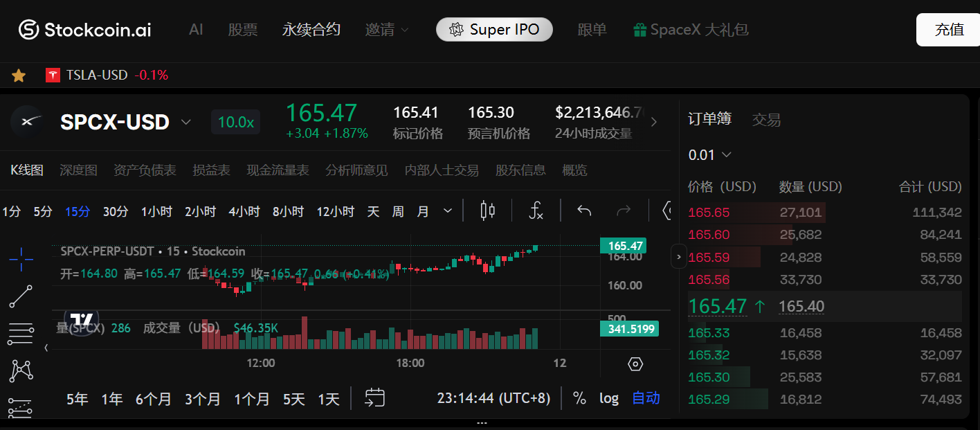
Task: Click the 165.29 bid price row
Action: click(x=825, y=400)
